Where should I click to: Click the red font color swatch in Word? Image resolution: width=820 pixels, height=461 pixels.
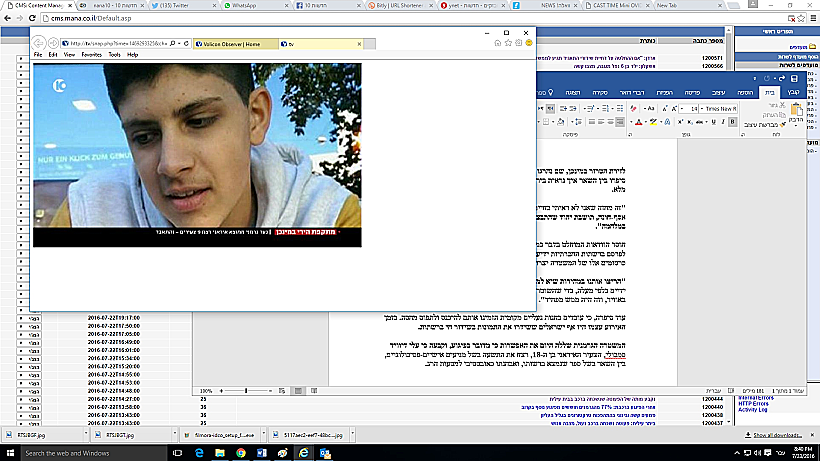pyautogui.click(x=639, y=122)
